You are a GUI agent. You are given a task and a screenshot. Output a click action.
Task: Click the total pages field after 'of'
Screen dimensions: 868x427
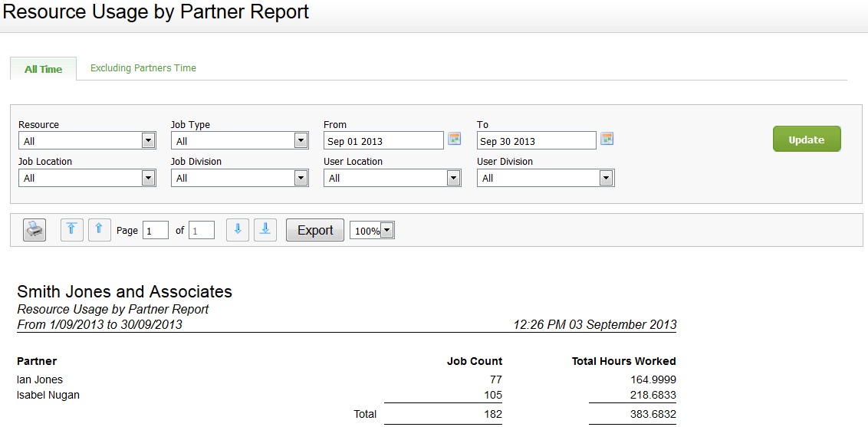[202, 230]
